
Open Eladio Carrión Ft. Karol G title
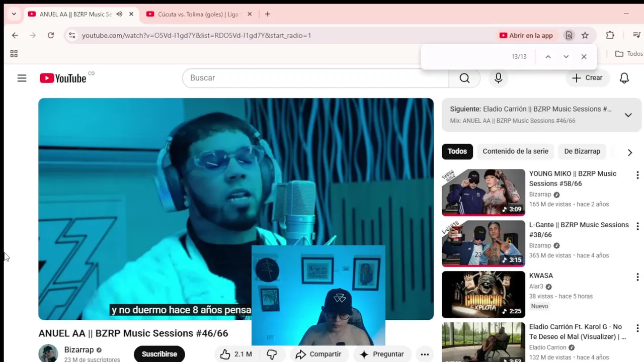click(578, 332)
